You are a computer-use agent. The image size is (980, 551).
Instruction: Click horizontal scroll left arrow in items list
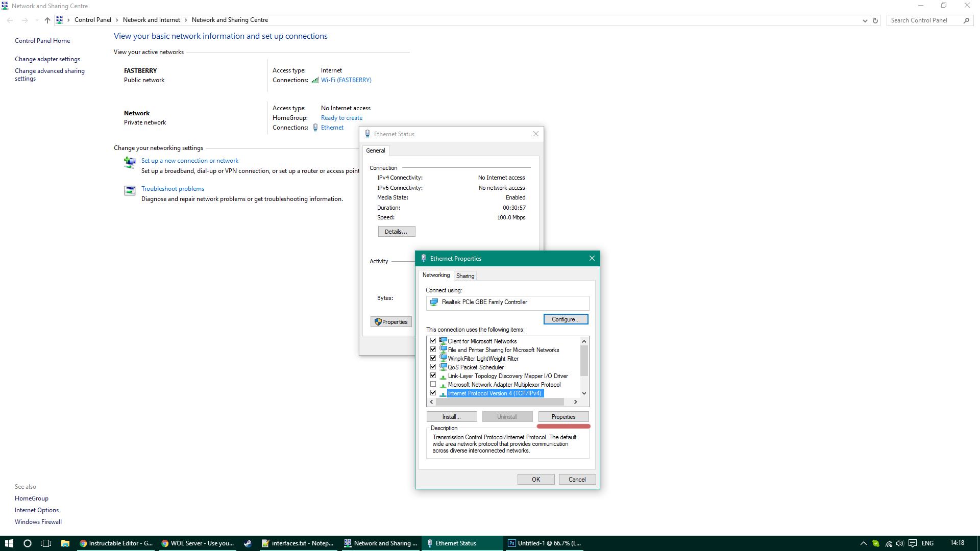[432, 402]
